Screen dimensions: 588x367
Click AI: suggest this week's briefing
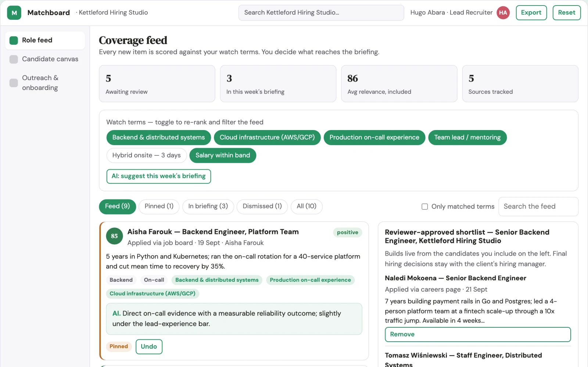159,176
